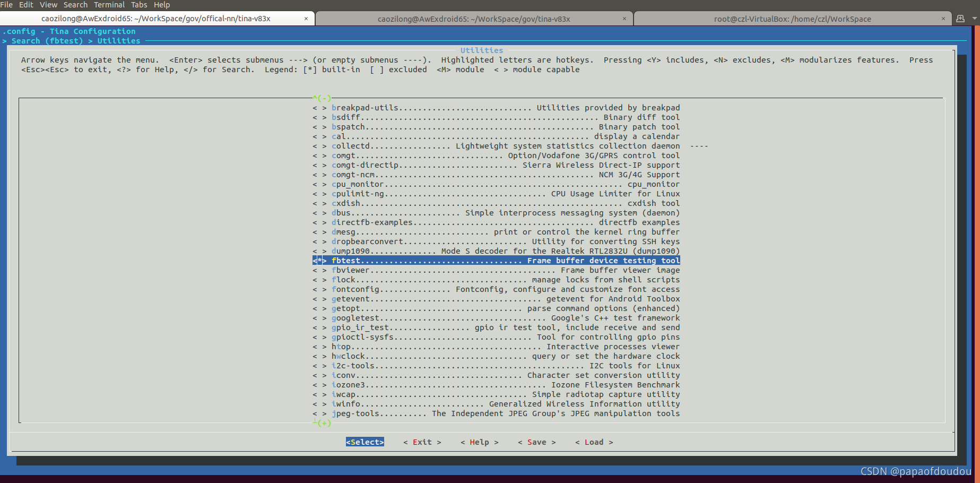Open the File menu
Screen dimensions: 980x483
click(6, 5)
